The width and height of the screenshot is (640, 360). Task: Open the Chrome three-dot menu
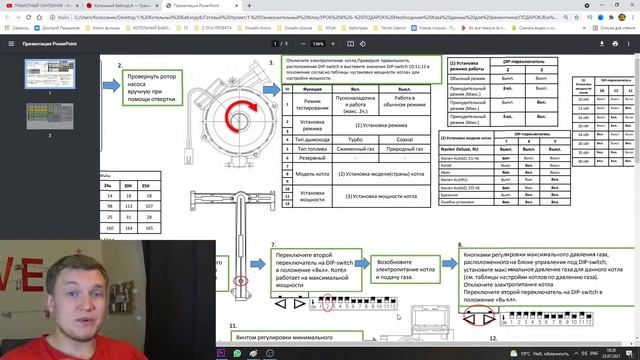(632, 18)
